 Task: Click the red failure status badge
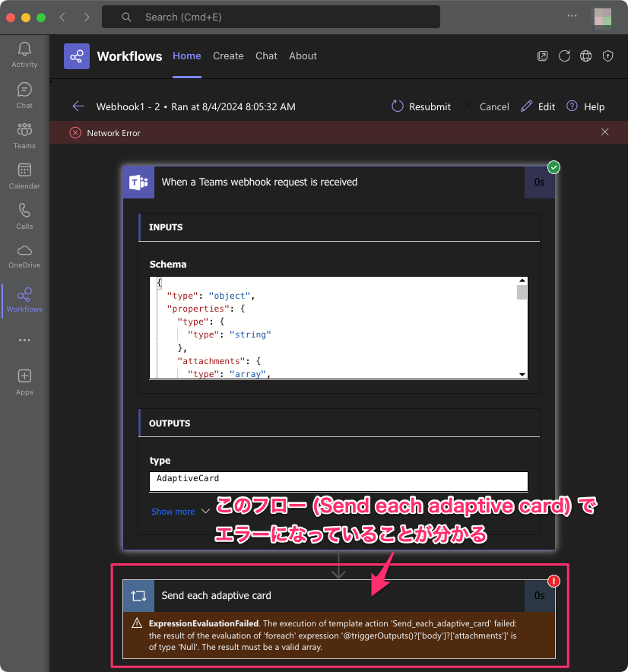click(x=553, y=581)
